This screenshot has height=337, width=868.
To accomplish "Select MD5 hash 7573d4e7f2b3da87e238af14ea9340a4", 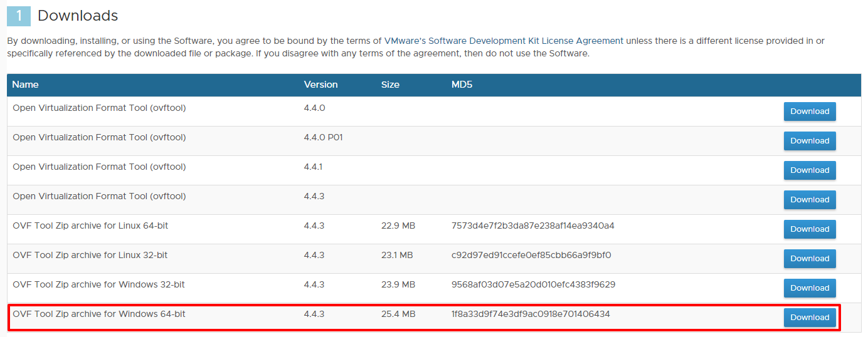I will tap(532, 226).
